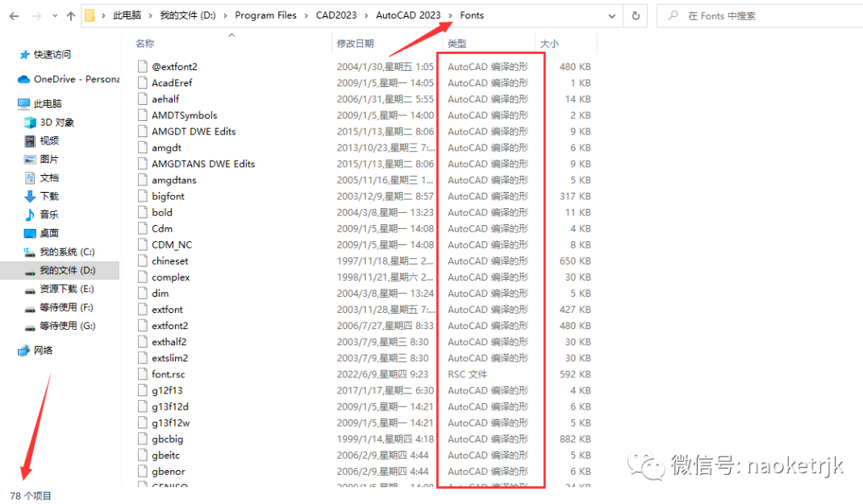Click the gbenor file icon
The height and width of the screenshot is (504, 863).
143,472
